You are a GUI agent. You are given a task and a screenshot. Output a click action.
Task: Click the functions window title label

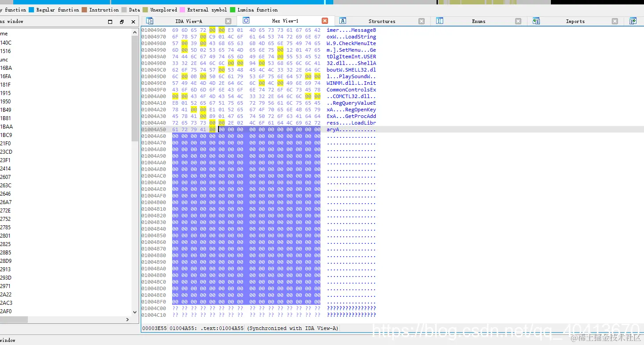11,21
